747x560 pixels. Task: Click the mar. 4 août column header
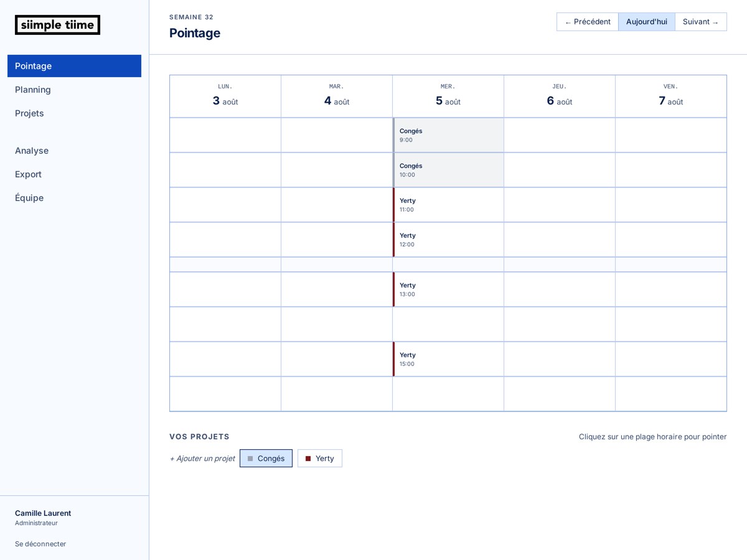337,96
